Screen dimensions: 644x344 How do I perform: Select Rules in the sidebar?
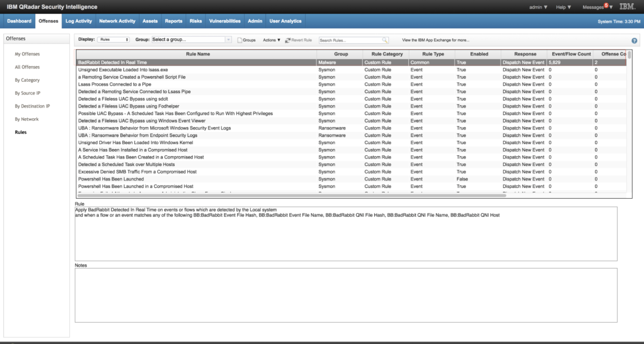[x=21, y=132]
